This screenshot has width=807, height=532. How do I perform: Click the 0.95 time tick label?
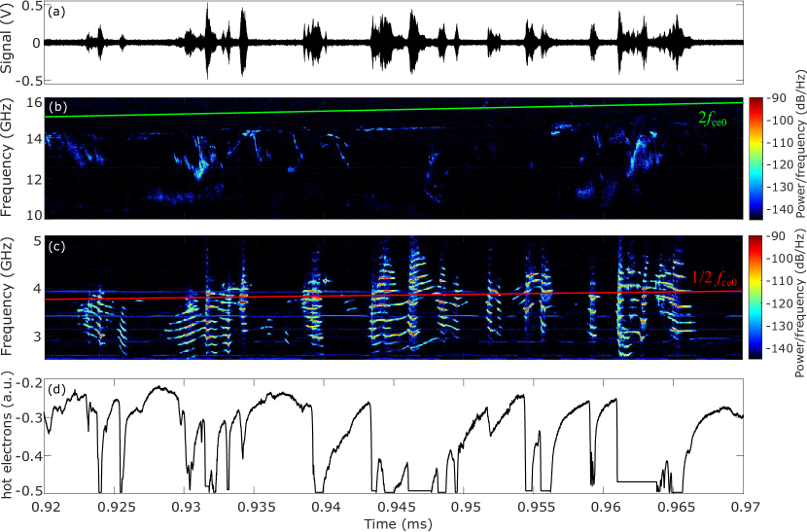pos(465,508)
